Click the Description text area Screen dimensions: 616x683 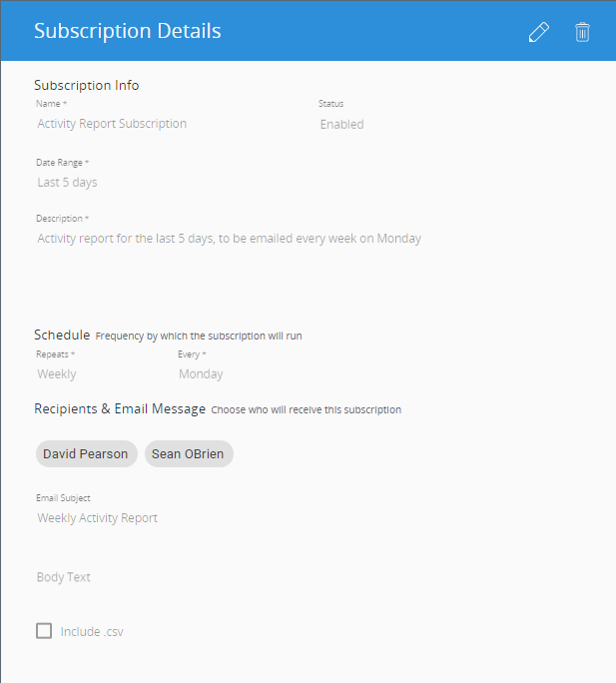[x=230, y=239]
